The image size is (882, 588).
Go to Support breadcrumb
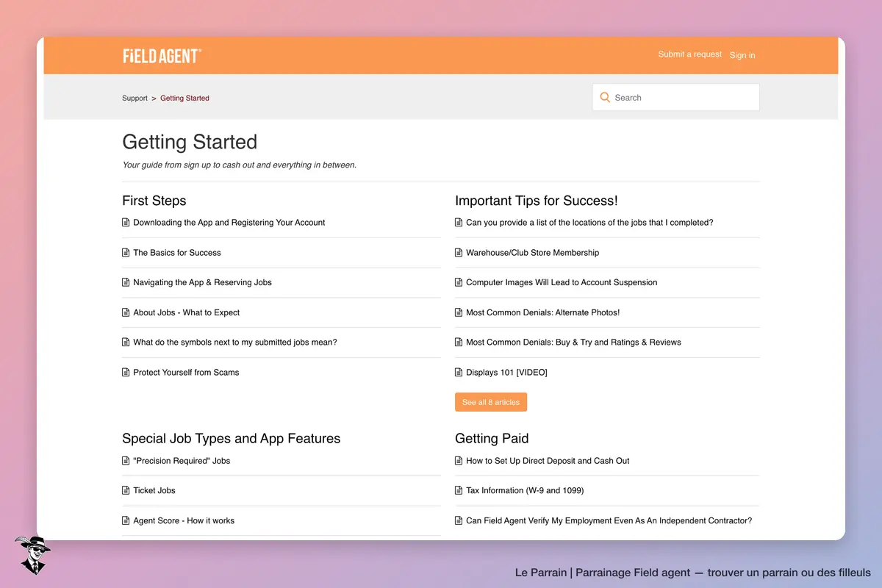[135, 98]
